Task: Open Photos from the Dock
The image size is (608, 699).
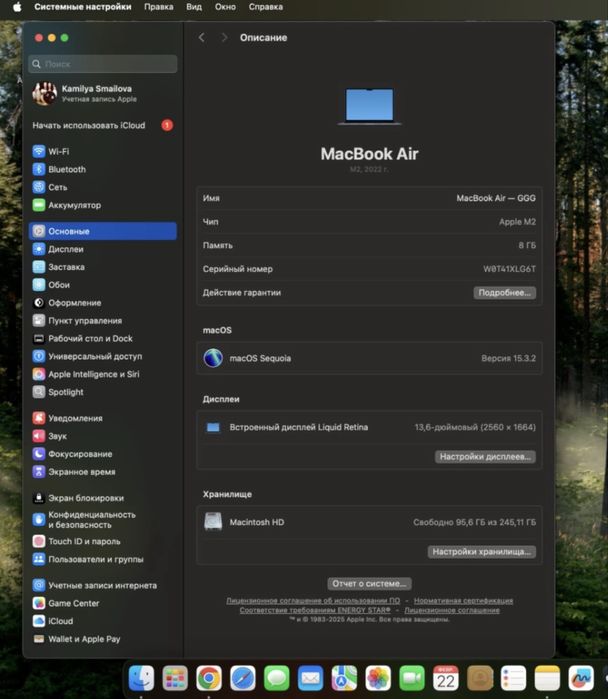Action: click(x=378, y=678)
